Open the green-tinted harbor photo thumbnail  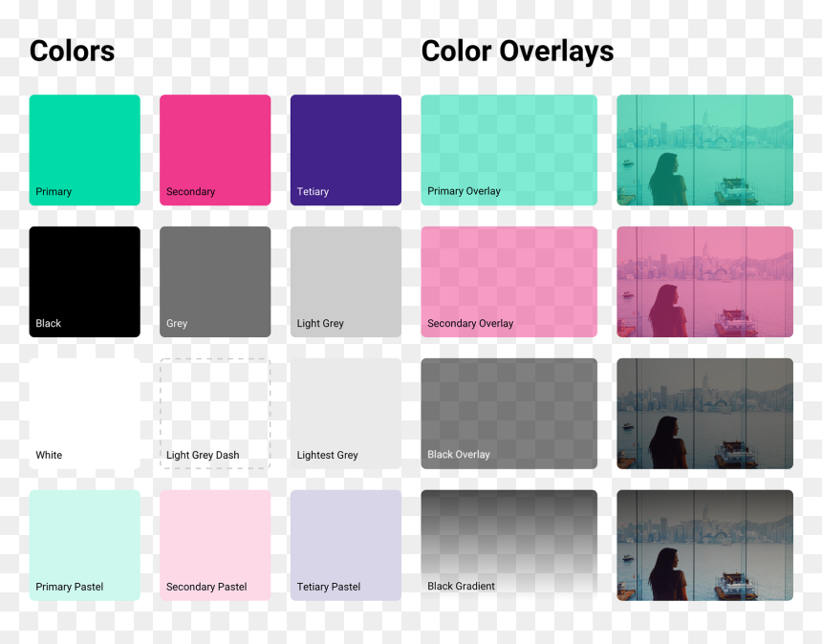(x=704, y=150)
